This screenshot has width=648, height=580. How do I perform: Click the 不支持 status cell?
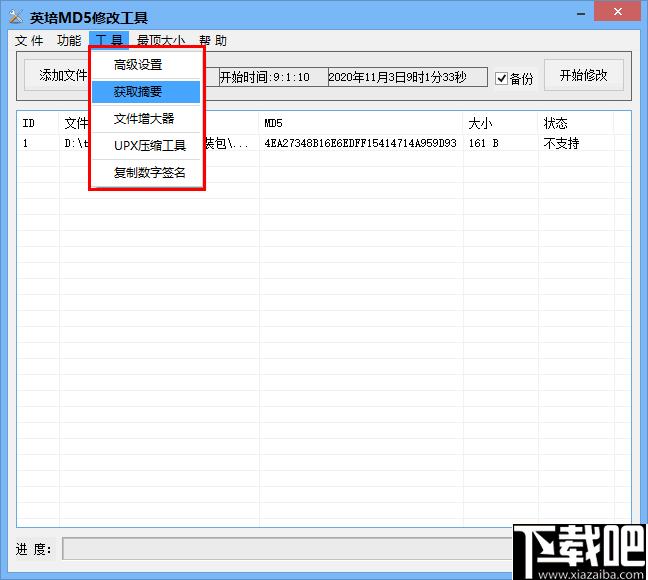561,143
